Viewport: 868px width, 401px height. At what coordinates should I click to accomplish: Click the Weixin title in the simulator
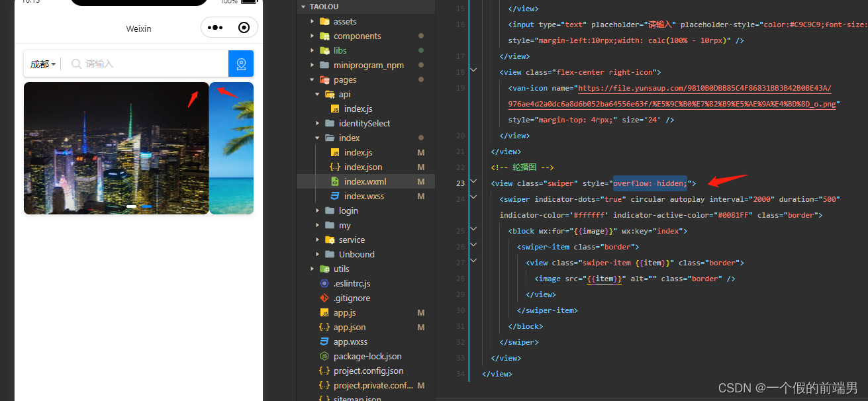[x=139, y=28]
